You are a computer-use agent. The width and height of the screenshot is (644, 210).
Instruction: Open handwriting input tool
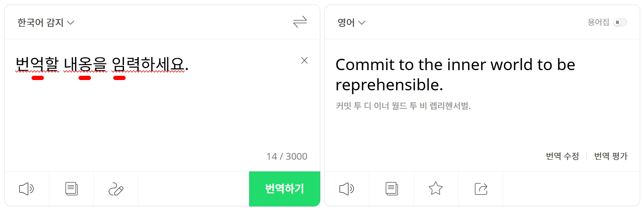116,189
